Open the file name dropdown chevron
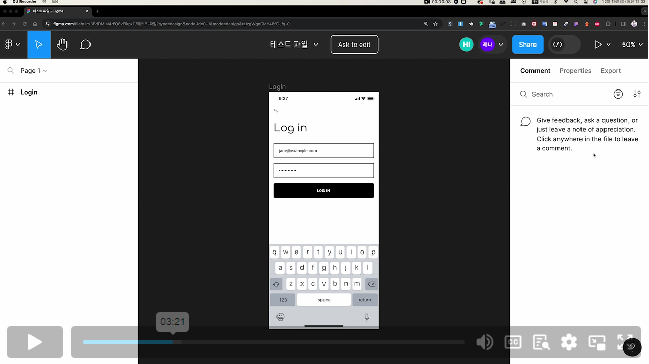This screenshot has width=649, height=364. tap(316, 44)
